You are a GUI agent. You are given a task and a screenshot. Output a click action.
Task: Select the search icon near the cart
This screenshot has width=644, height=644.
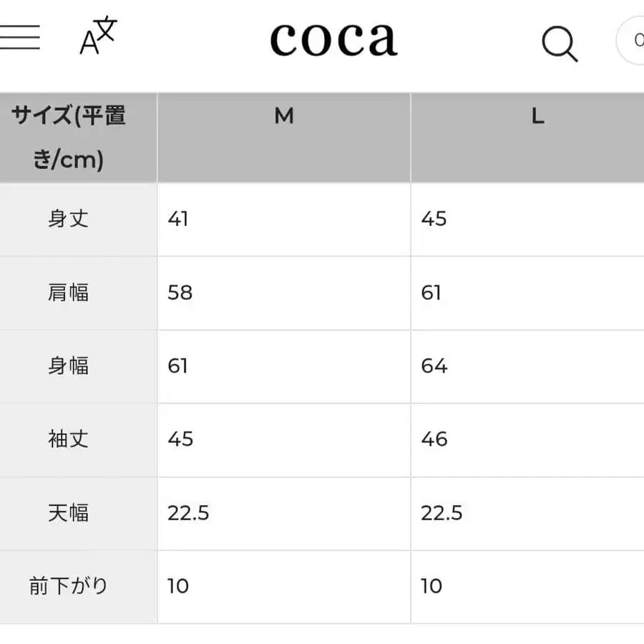tap(560, 42)
